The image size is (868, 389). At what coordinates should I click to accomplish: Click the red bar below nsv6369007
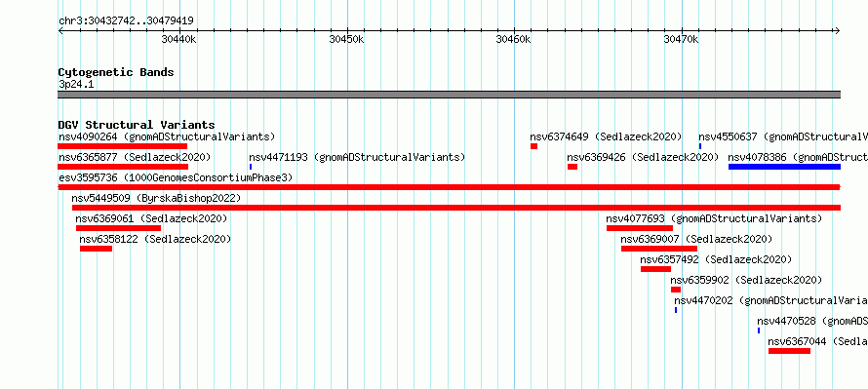pyautogui.click(x=658, y=249)
